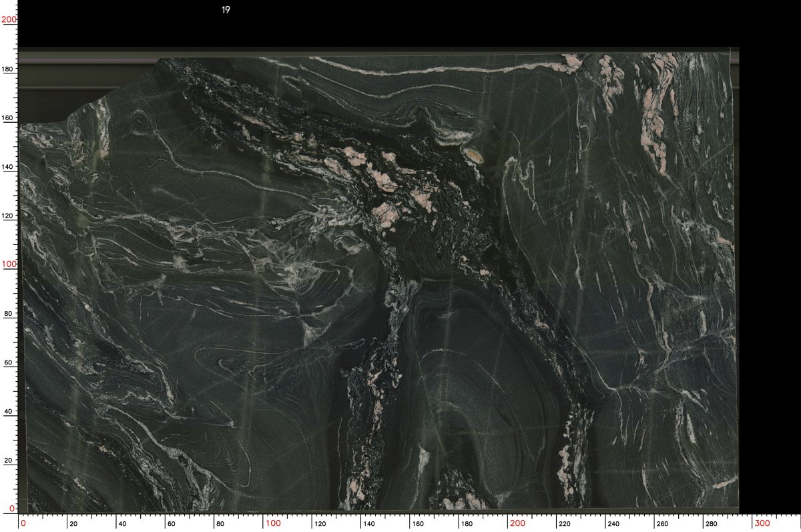Select "20" on the horizontal ruler
The image size is (801, 532).
click(x=73, y=524)
